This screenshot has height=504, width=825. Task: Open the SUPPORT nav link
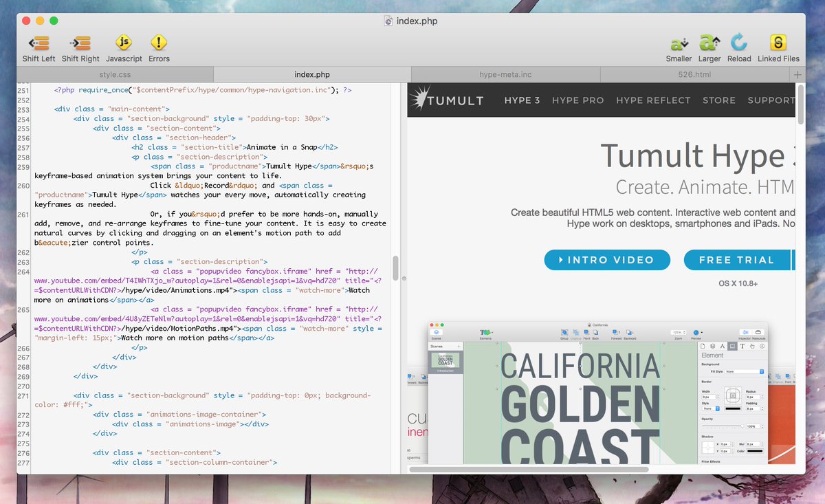click(x=771, y=100)
